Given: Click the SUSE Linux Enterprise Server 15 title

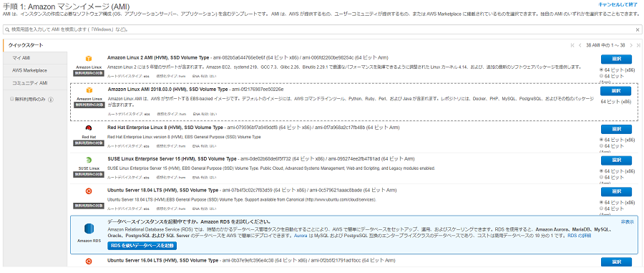Looking at the screenshot, I should [172, 158].
